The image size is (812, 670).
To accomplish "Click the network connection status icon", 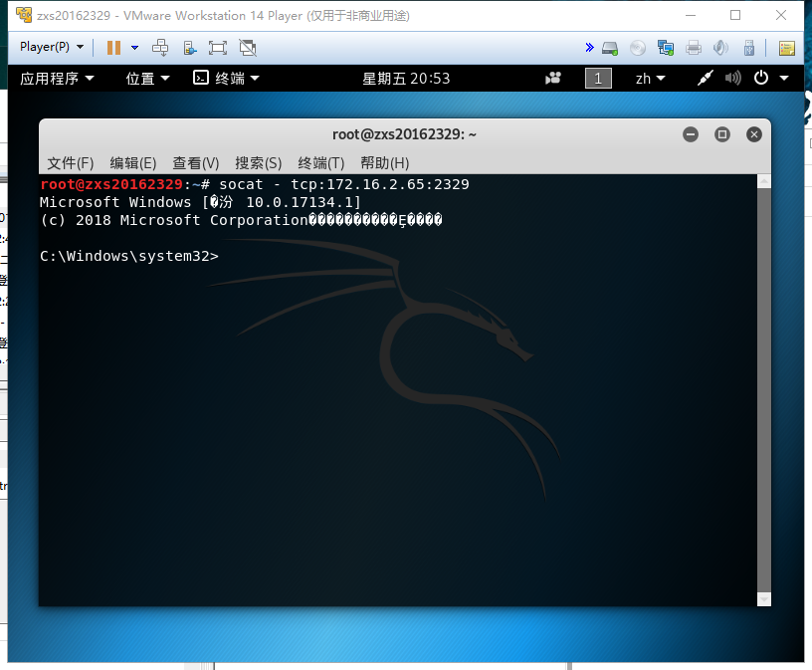I will tap(705, 79).
